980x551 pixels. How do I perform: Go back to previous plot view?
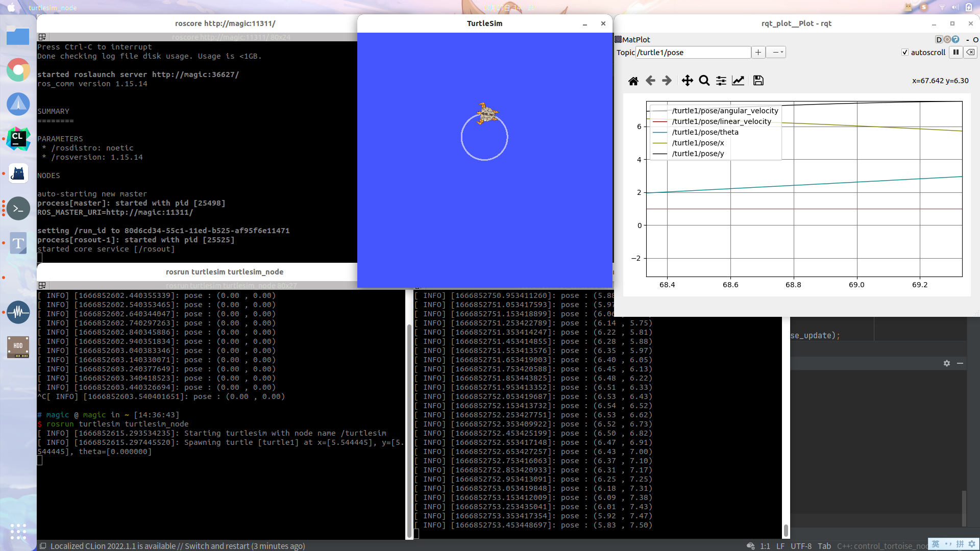(650, 81)
